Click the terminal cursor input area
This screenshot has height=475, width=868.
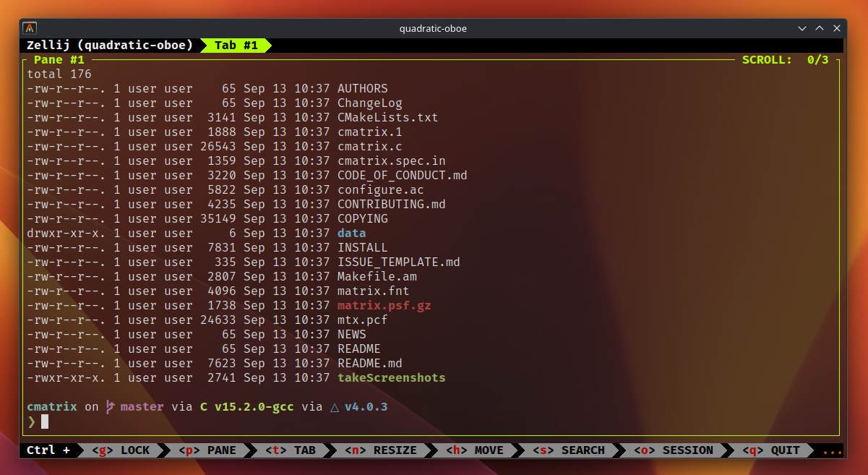[45, 421]
